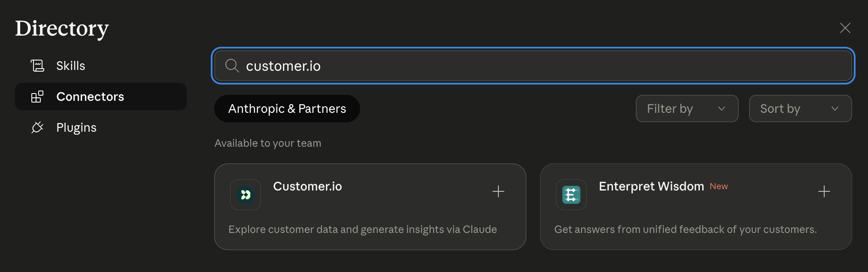Select the Plugins sidebar icon
The height and width of the screenshot is (272, 868).
[x=38, y=127]
